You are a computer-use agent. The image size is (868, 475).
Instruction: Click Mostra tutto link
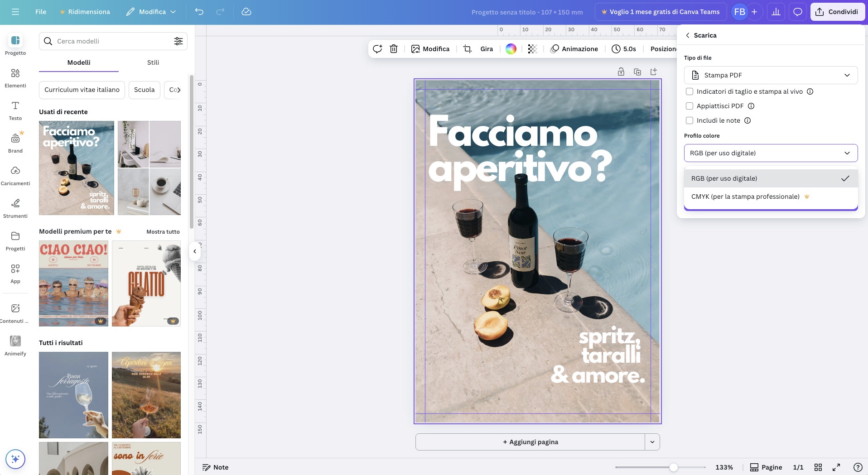163,232
